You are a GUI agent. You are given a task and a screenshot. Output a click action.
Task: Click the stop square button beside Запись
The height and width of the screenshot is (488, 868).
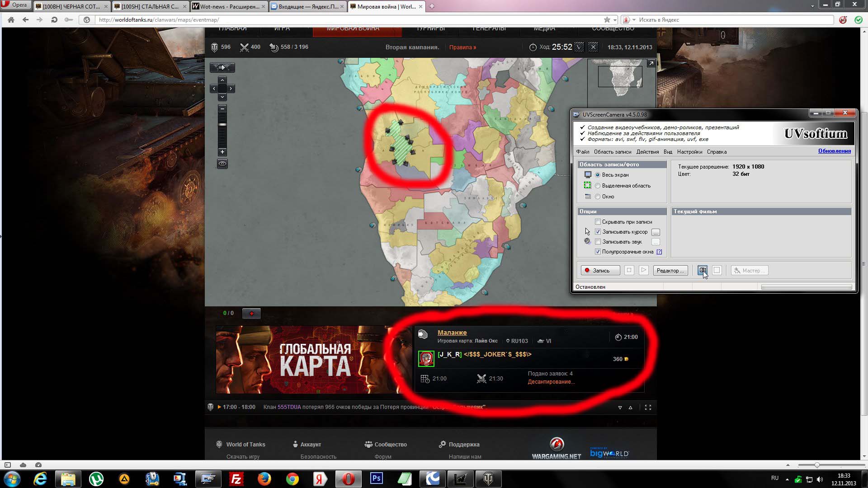point(629,270)
